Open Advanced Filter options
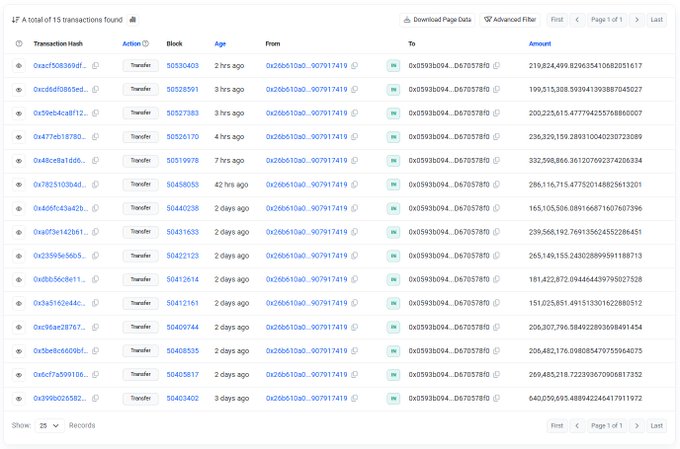 [x=510, y=20]
